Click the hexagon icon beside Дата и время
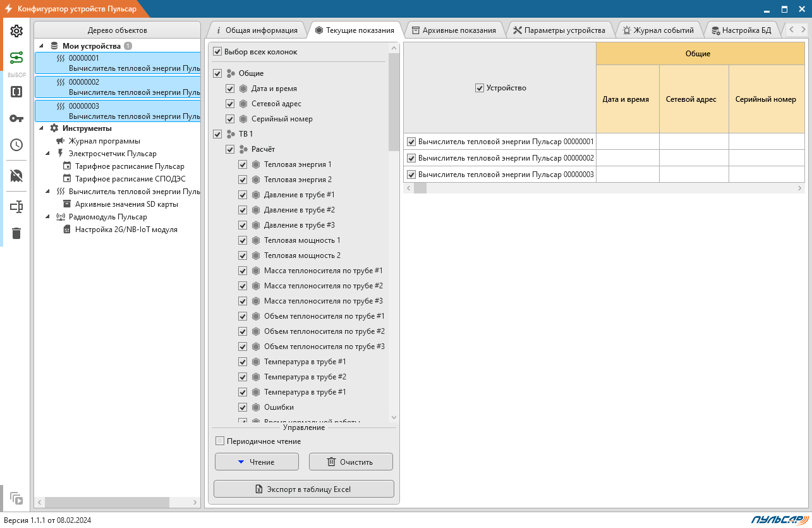812x528 pixels. 243,89
